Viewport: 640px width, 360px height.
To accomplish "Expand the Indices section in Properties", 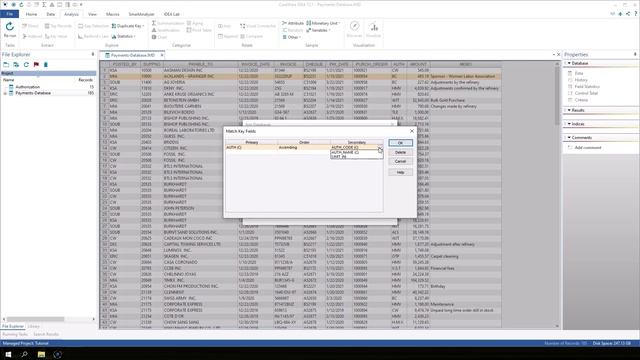I will (569, 124).
